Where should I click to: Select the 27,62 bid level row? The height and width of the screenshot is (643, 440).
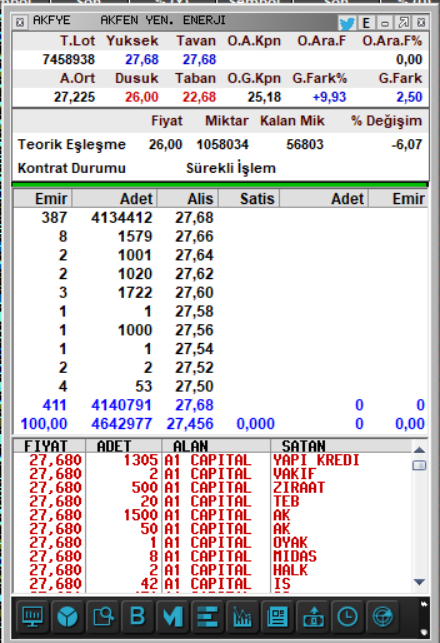click(221, 274)
